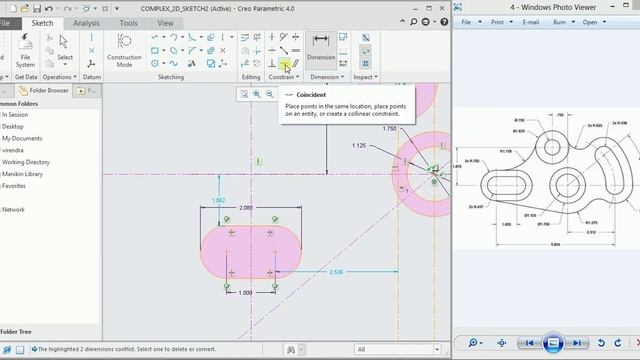Select the Text sketch tool
640x360 pixels.
(x=191, y=64)
